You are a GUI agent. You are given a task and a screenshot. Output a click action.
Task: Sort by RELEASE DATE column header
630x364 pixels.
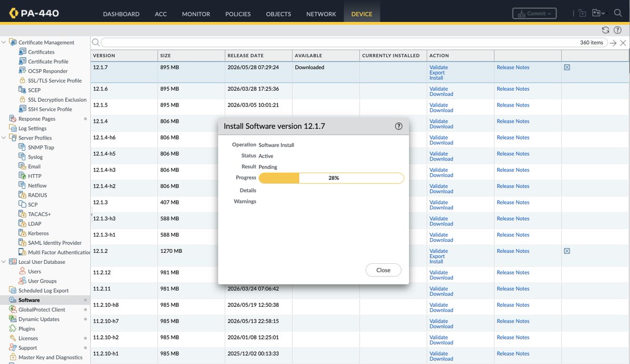click(258, 55)
